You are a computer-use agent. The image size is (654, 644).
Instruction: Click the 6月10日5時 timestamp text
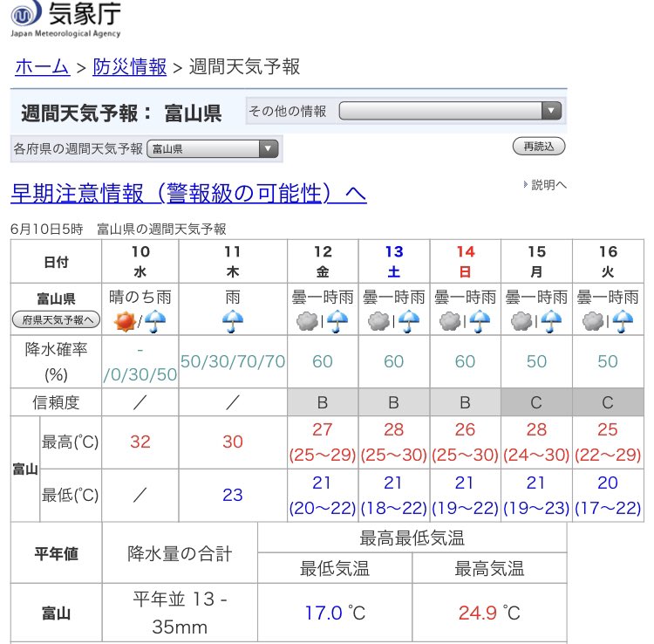(47, 230)
